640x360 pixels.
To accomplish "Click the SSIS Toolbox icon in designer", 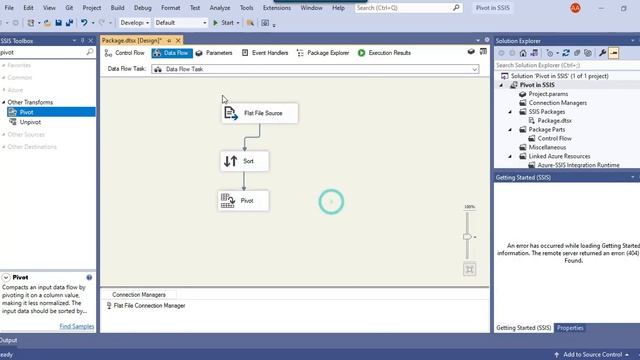I will [483, 51].
